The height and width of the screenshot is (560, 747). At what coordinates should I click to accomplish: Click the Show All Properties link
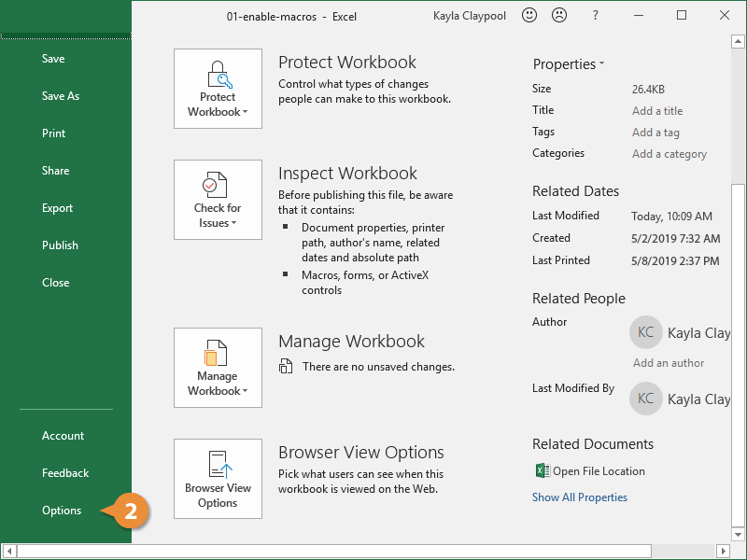[580, 497]
